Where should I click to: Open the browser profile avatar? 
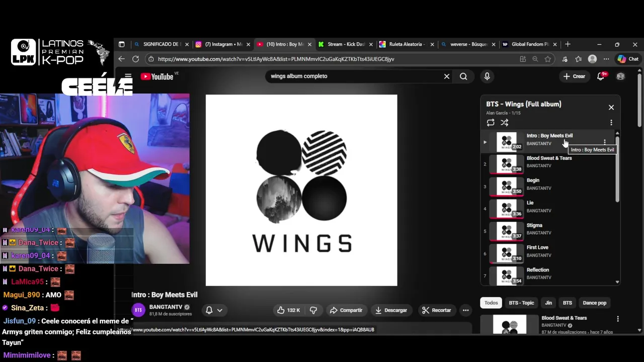[592, 59]
